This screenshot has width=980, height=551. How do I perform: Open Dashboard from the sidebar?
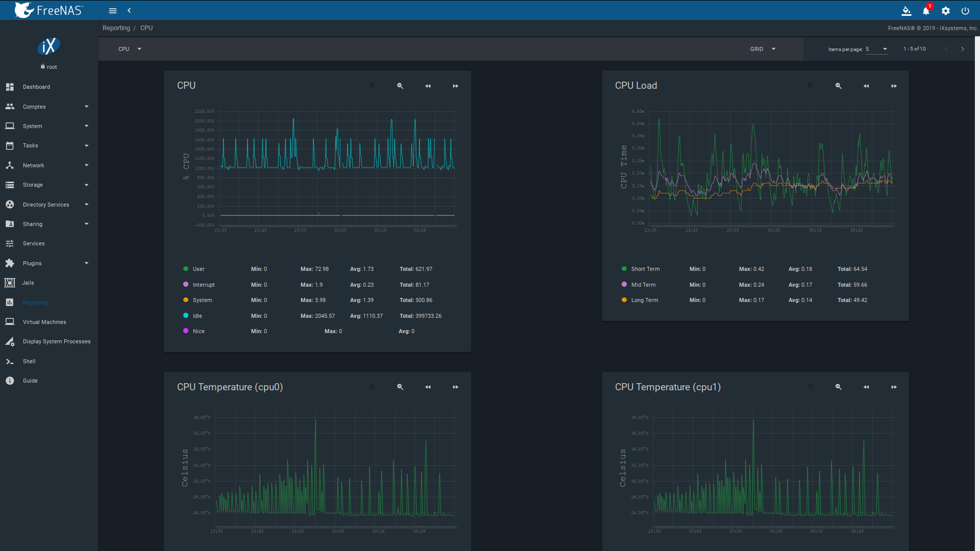coord(36,87)
